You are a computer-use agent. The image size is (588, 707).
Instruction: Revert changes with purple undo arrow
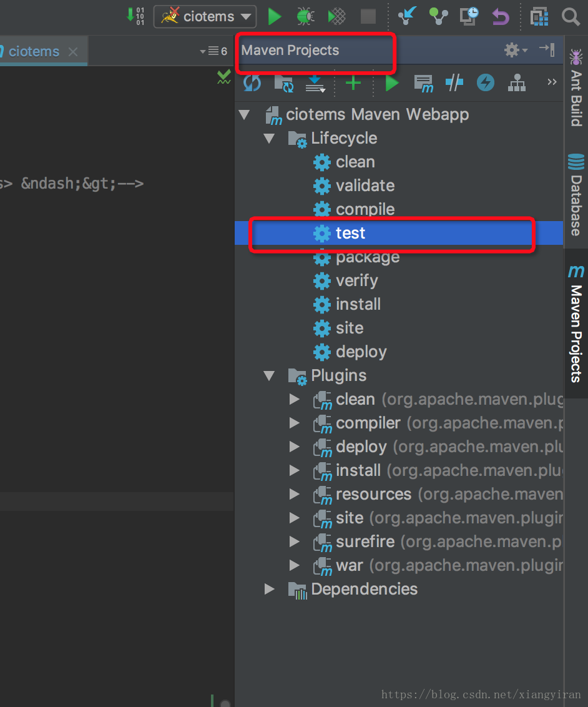coord(500,16)
